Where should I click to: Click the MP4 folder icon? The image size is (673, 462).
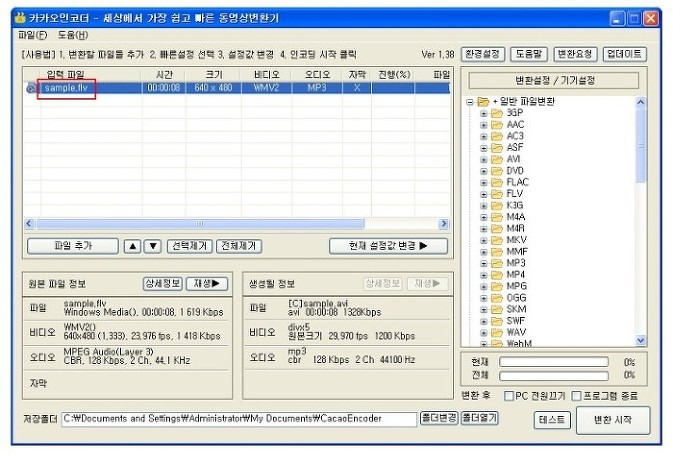(x=497, y=275)
